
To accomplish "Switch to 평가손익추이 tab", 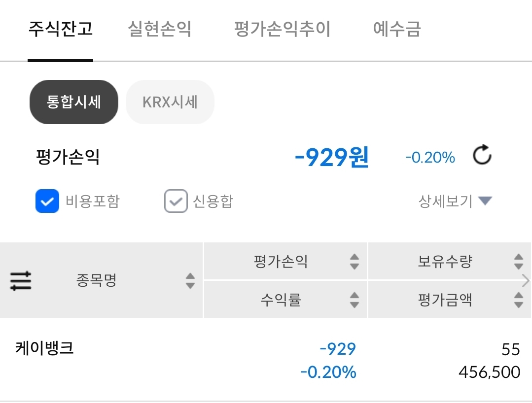I will (x=282, y=30).
